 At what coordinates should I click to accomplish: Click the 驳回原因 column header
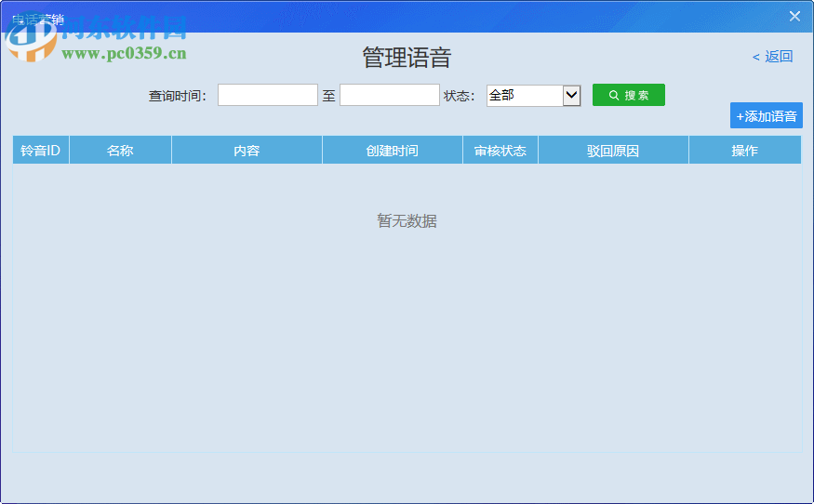point(613,150)
